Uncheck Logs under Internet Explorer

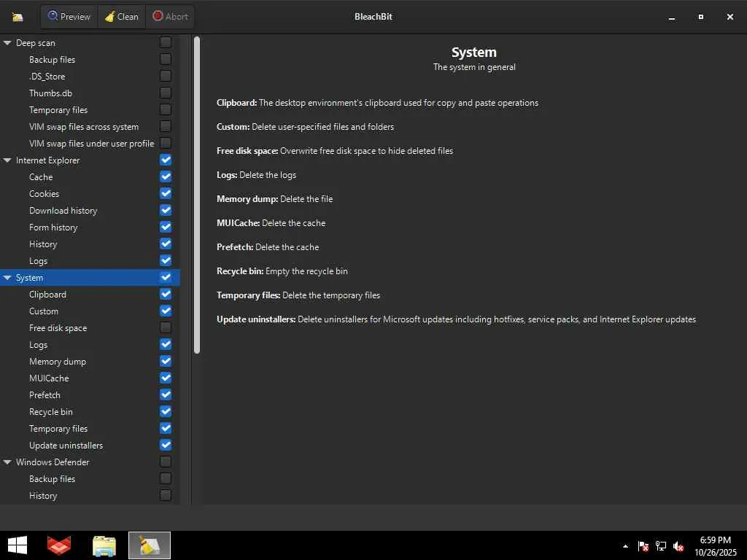166,260
